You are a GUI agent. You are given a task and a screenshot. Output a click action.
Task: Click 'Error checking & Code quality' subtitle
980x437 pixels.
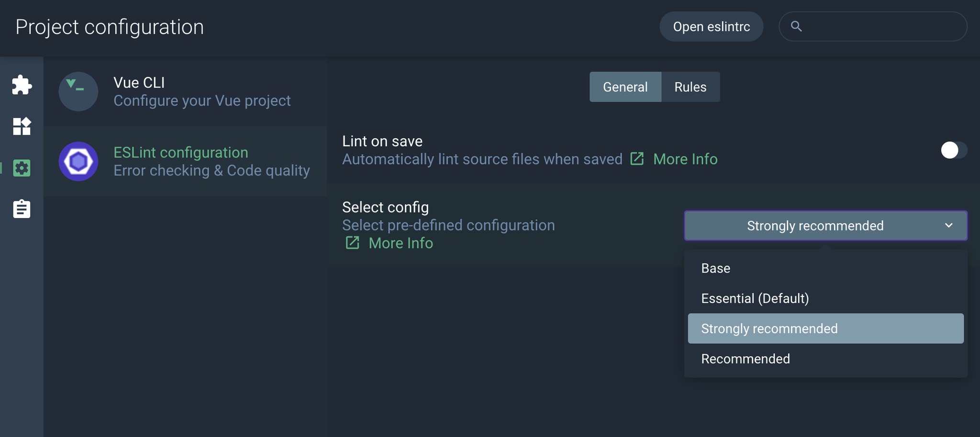click(x=212, y=170)
